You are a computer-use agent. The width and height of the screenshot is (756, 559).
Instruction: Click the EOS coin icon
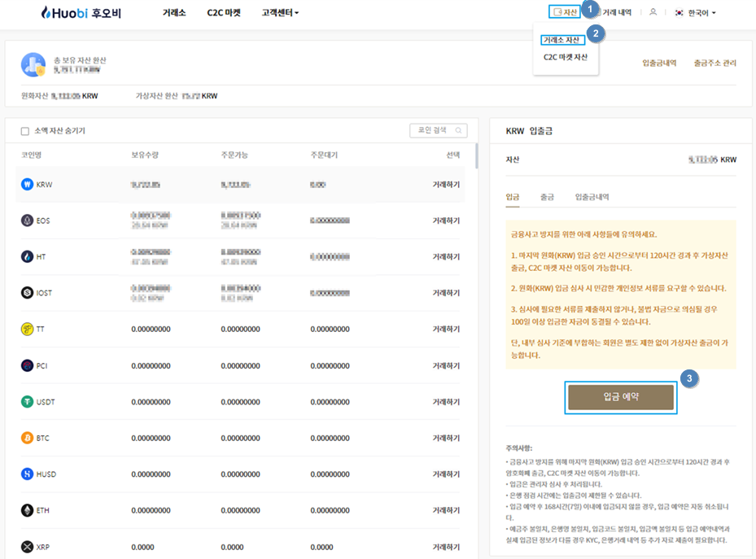(x=28, y=221)
